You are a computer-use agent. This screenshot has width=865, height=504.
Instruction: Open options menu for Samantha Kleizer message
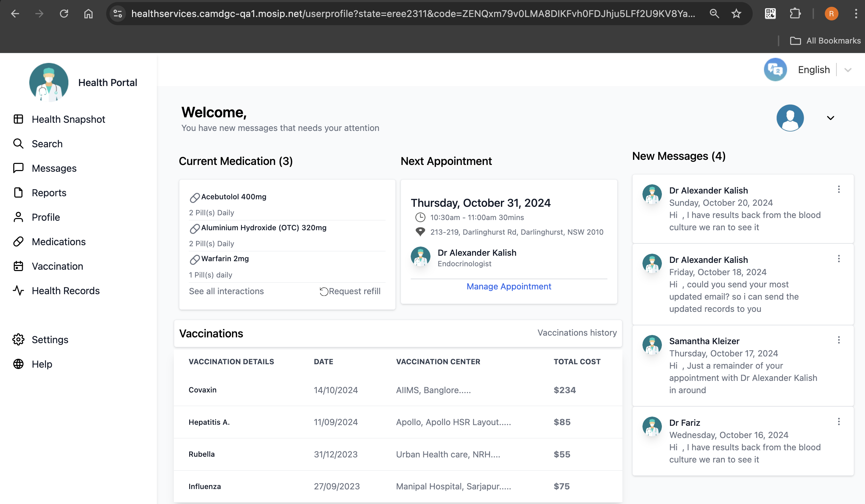(838, 340)
